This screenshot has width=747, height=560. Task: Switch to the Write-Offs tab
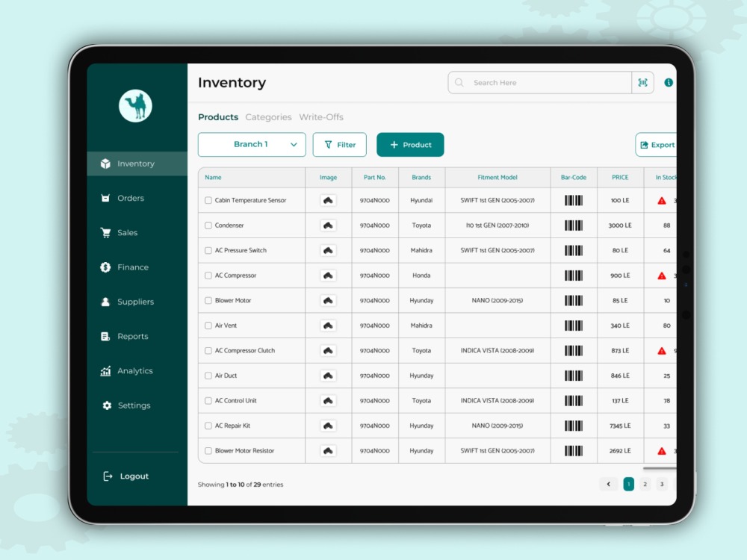coord(321,117)
